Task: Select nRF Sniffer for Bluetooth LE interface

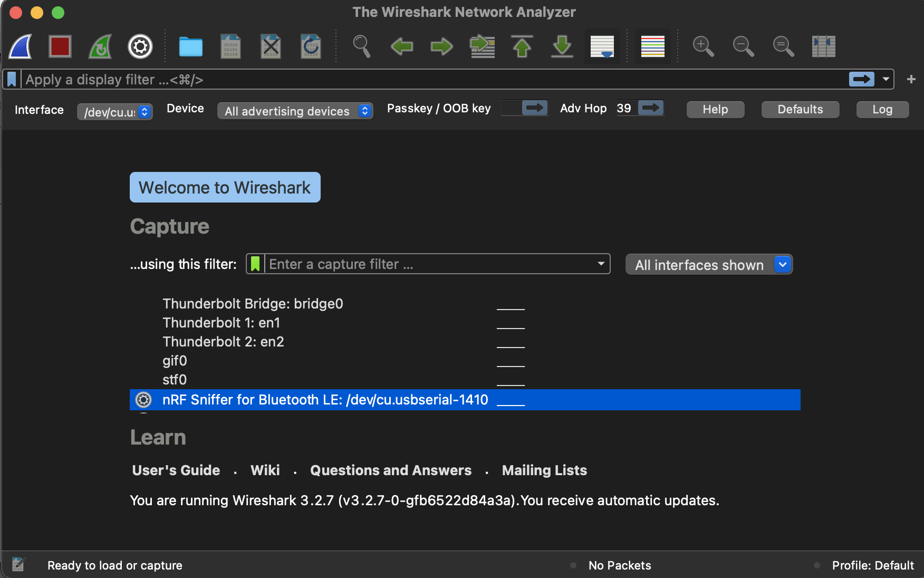Action: click(x=465, y=400)
